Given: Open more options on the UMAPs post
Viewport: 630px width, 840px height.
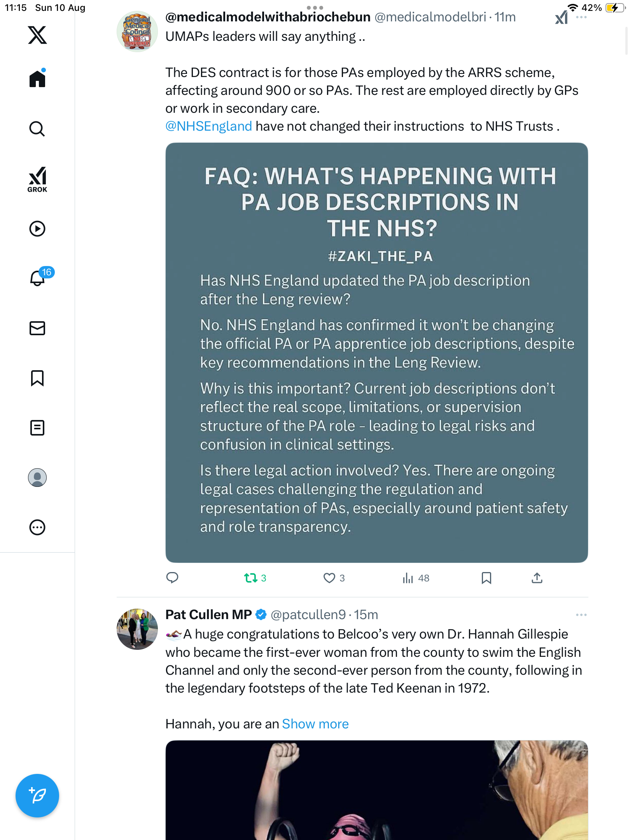Looking at the screenshot, I should pos(581,17).
